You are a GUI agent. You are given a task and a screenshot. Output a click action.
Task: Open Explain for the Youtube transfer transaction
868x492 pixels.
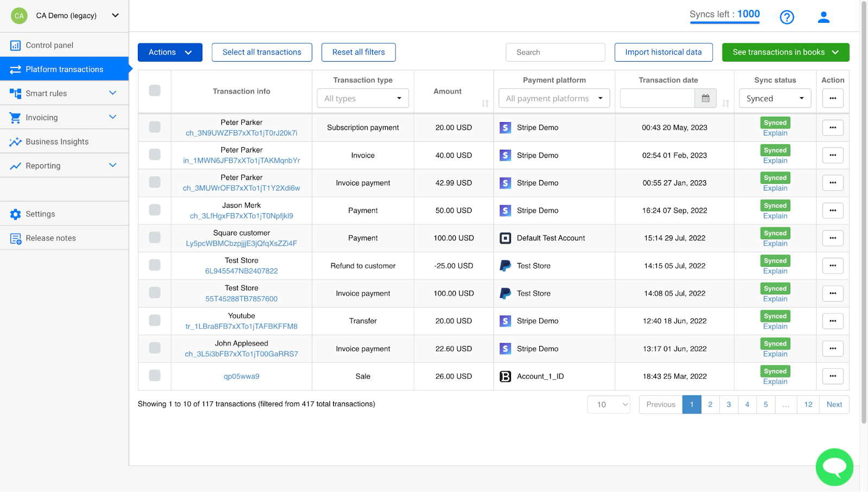[775, 326]
